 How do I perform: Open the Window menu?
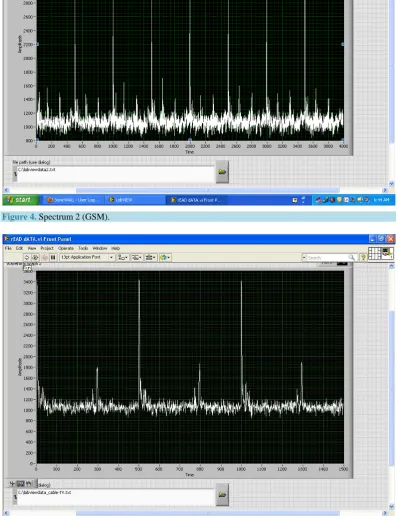pos(100,248)
